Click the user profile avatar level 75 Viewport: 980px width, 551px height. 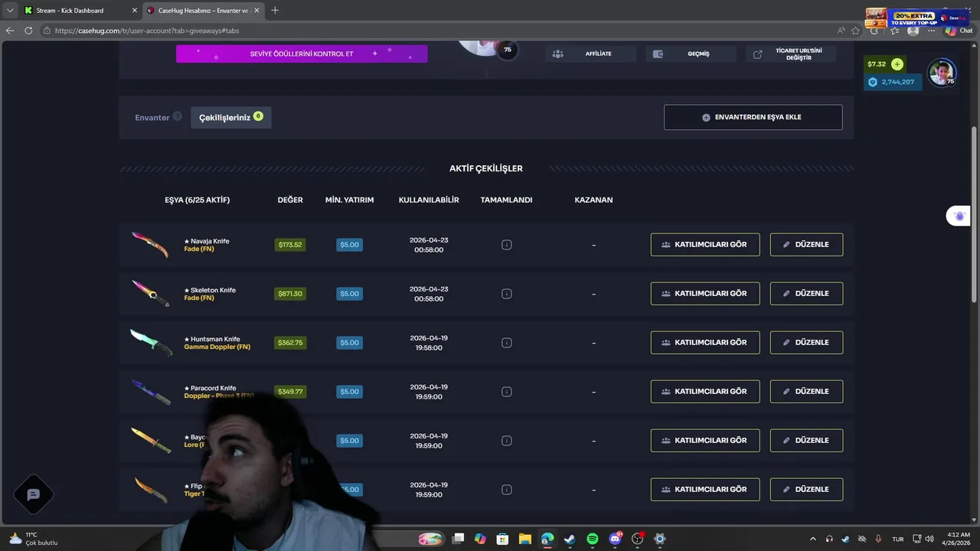pyautogui.click(x=942, y=73)
